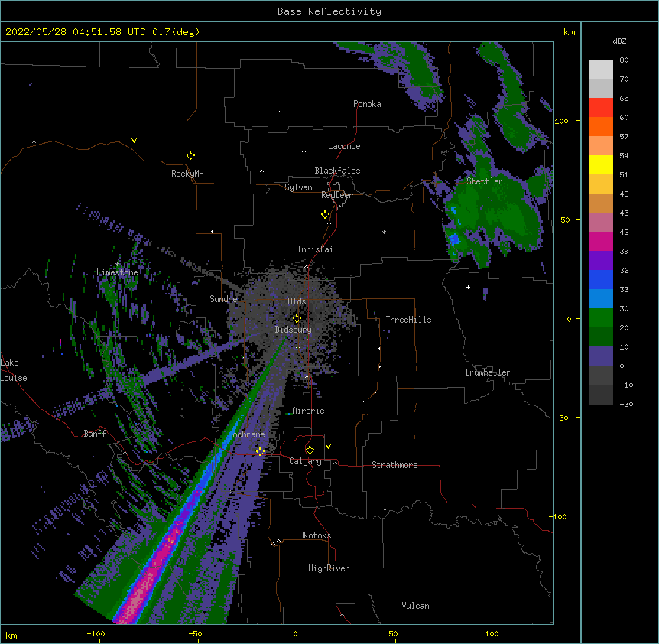The height and width of the screenshot is (644, 659).
Task: Click the Vulcan town label
Action: click(x=415, y=606)
